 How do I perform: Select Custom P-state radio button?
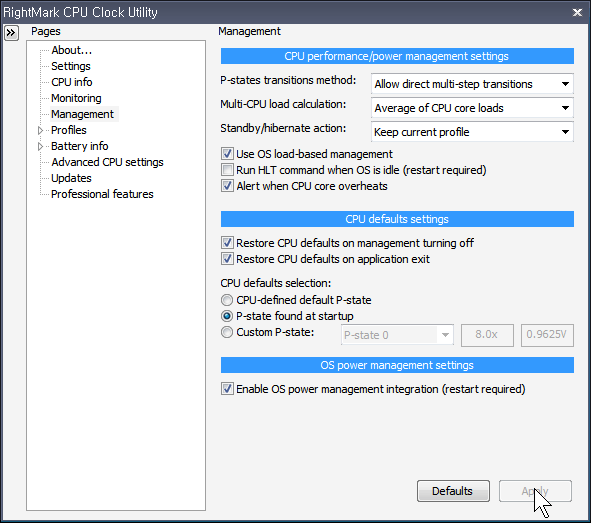coord(227,332)
